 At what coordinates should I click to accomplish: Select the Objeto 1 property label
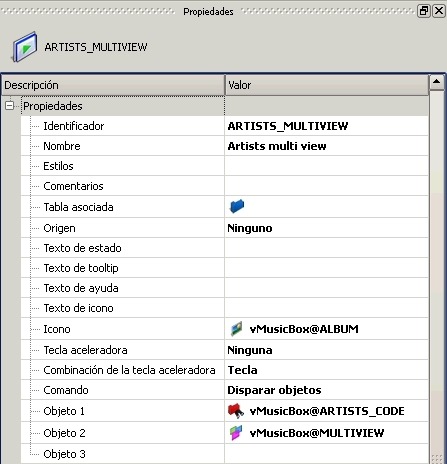pos(64,411)
